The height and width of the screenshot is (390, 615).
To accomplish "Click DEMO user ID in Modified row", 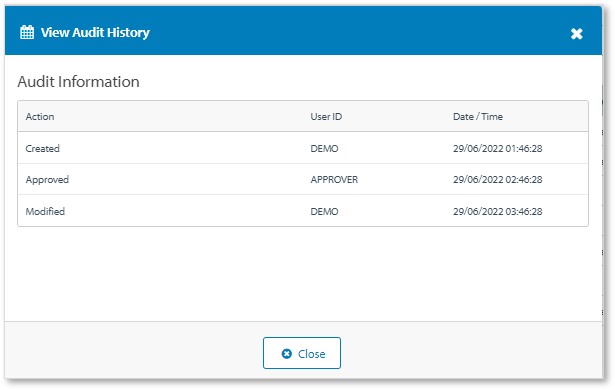I will [x=324, y=211].
